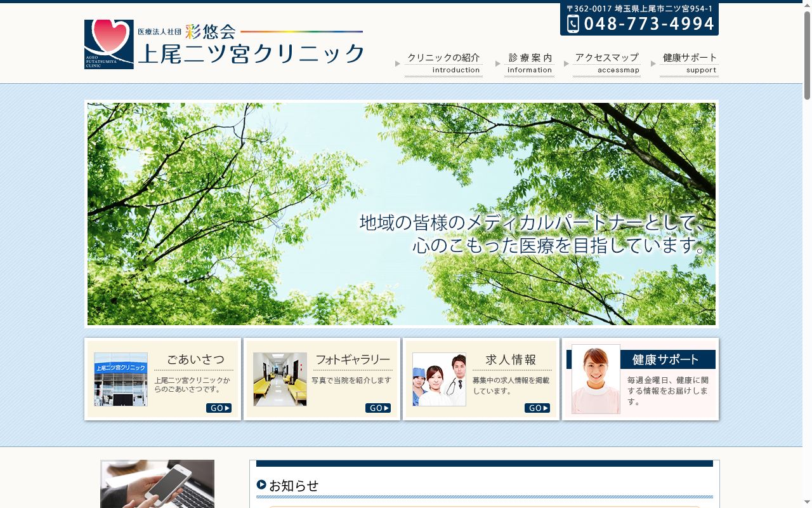Click the address 〒362-0017 埼玉県上尾市二ツ宮954-1
Image resolution: width=812 pixels, height=508 pixels.
(639, 9)
